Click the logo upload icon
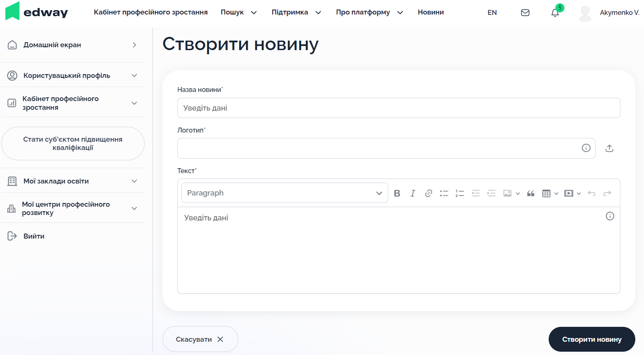 (x=609, y=148)
